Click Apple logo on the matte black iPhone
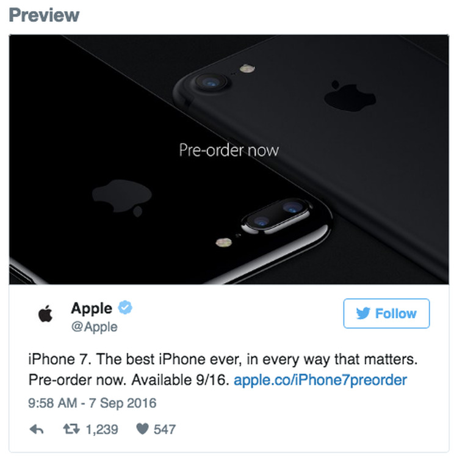 pyautogui.click(x=350, y=96)
